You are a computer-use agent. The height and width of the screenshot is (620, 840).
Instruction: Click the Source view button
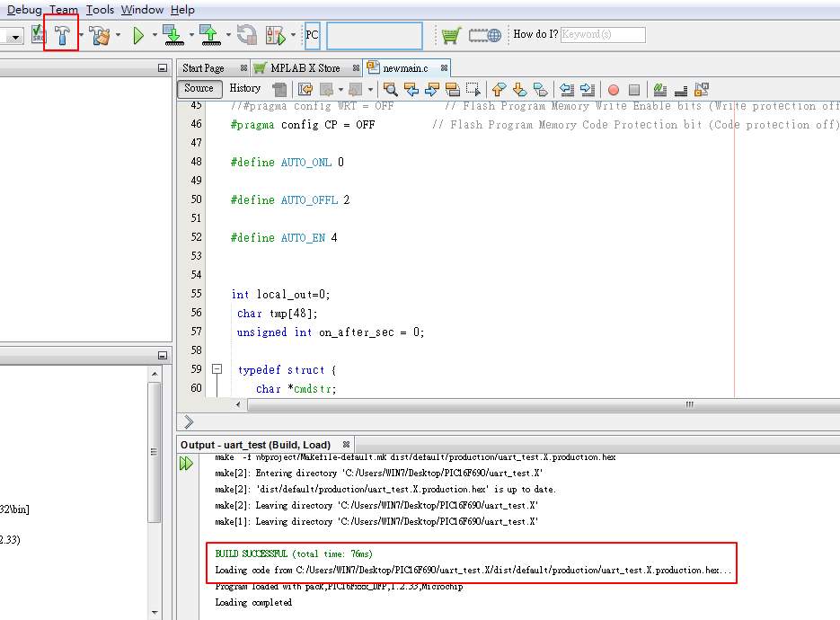point(199,88)
